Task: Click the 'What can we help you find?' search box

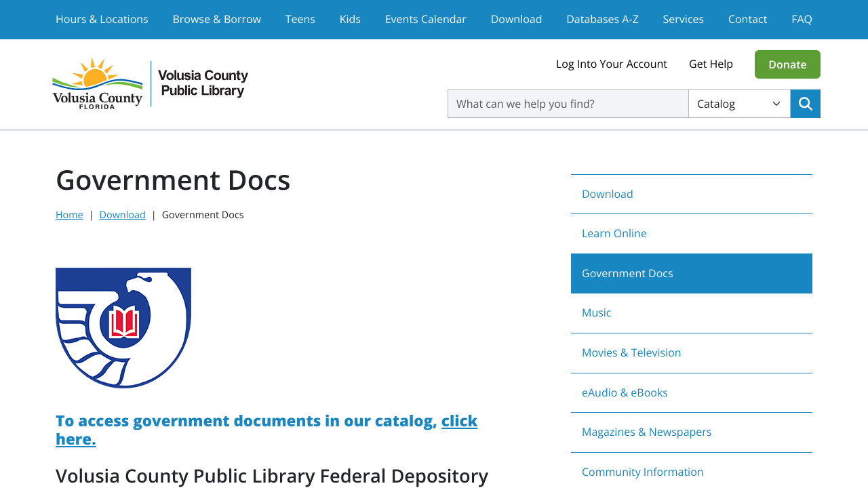Action: pos(568,103)
